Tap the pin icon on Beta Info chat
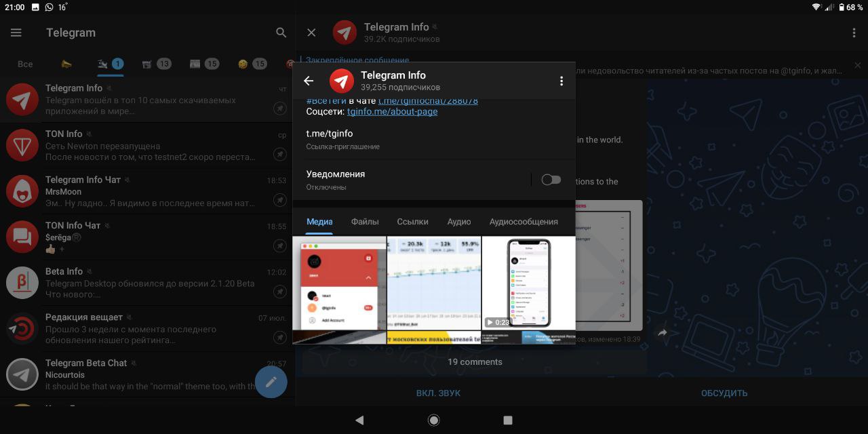This screenshot has height=434, width=868. click(x=280, y=291)
